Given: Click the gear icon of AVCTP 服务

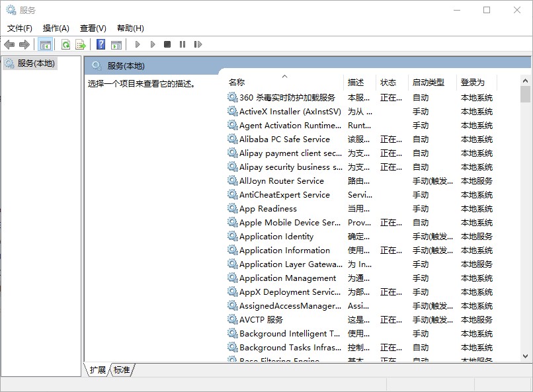Looking at the screenshot, I should pyautogui.click(x=233, y=320).
